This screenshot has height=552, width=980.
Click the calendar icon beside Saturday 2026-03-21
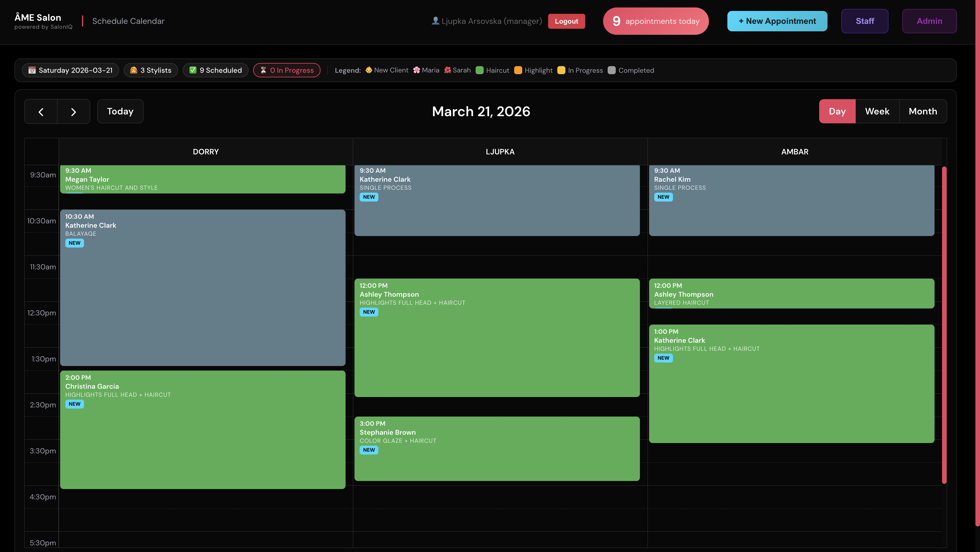(x=32, y=70)
